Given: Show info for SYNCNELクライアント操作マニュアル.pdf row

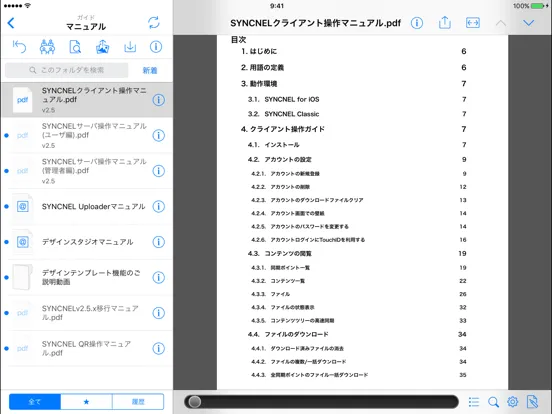Looking at the screenshot, I should 158,100.
